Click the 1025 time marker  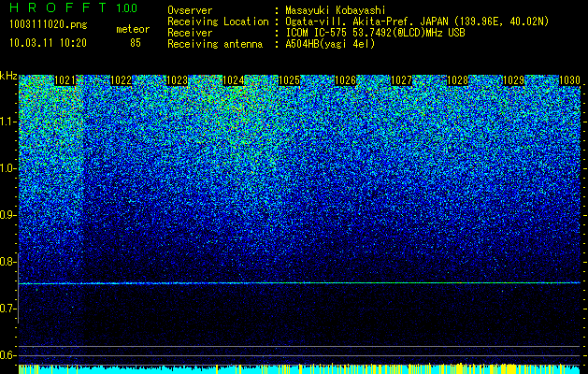(290, 80)
